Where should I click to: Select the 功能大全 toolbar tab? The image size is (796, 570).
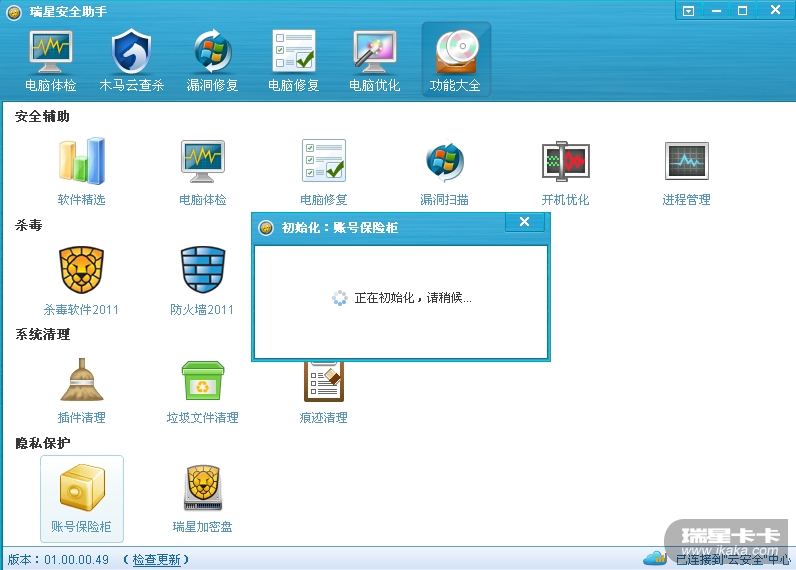tap(455, 60)
